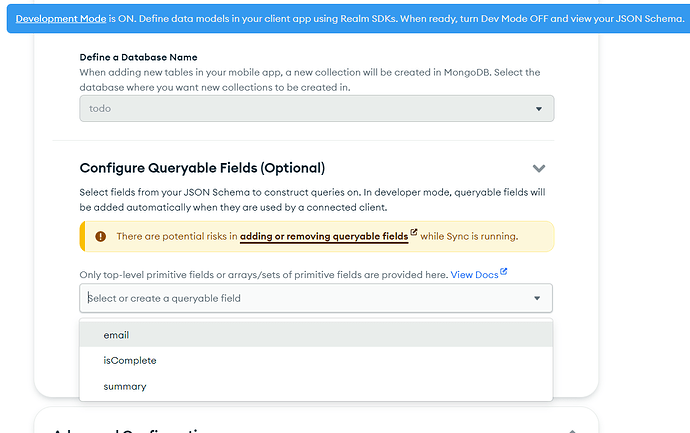The height and width of the screenshot is (433, 690).
Task: Pick the summary field option
Action: tap(124, 386)
